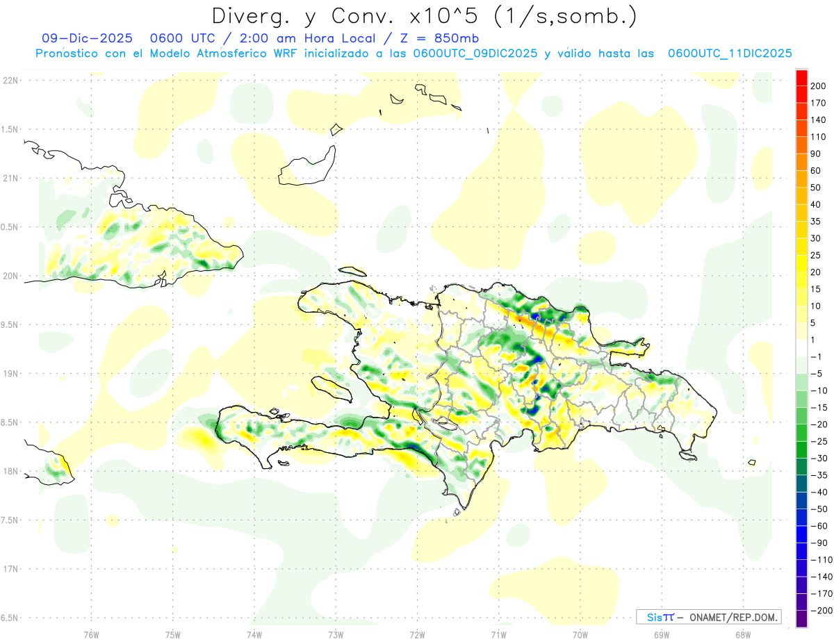Click the colorbar label '200'
The height and width of the screenshot is (644, 834).
(818, 85)
